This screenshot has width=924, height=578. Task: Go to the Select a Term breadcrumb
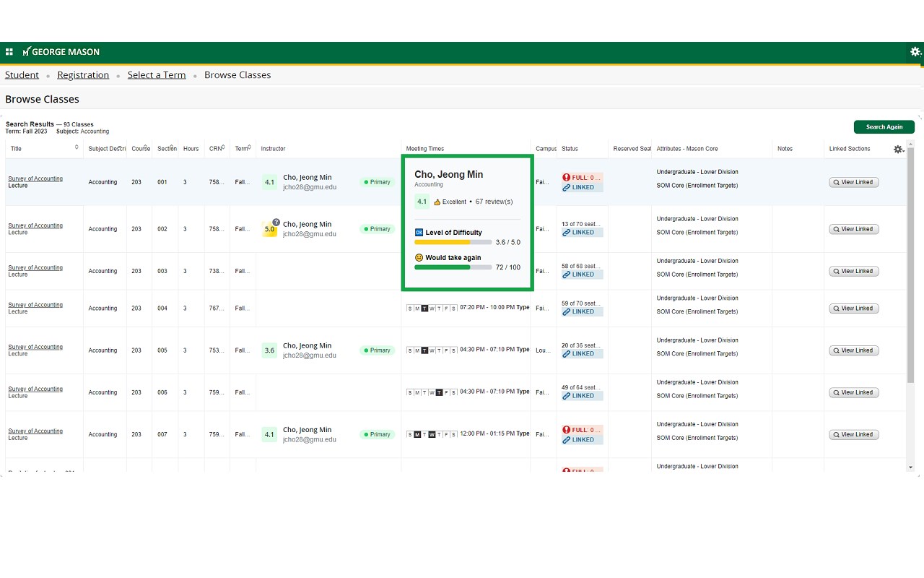[x=157, y=75]
